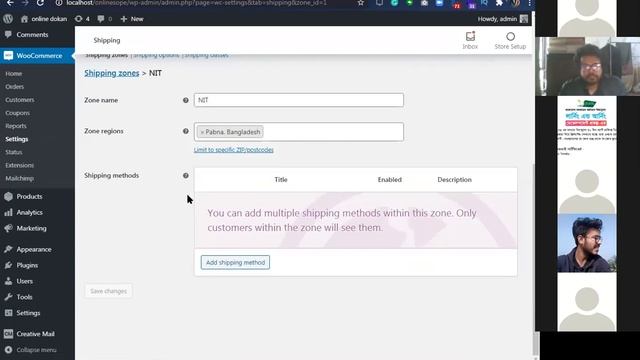Click the Analytics chart icon in sidebar
The height and width of the screenshot is (360, 640).
click(x=8, y=213)
